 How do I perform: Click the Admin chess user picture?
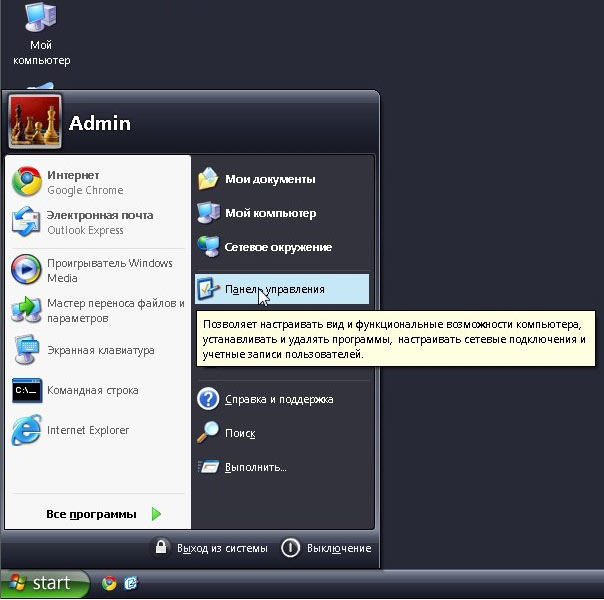coord(35,123)
